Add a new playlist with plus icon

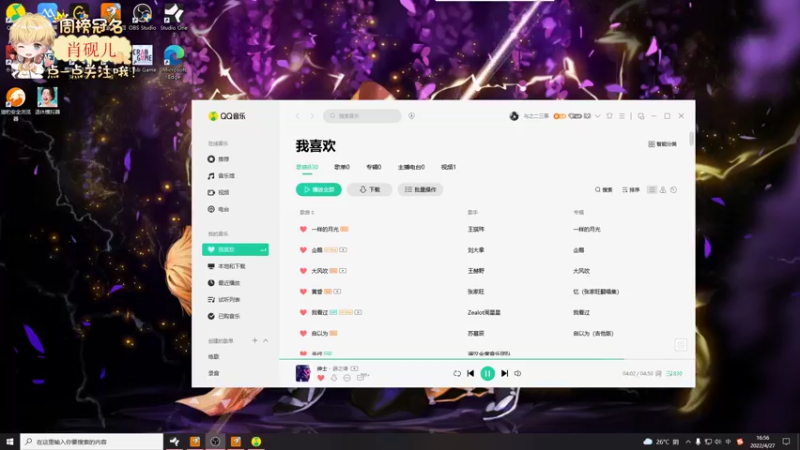[255, 340]
